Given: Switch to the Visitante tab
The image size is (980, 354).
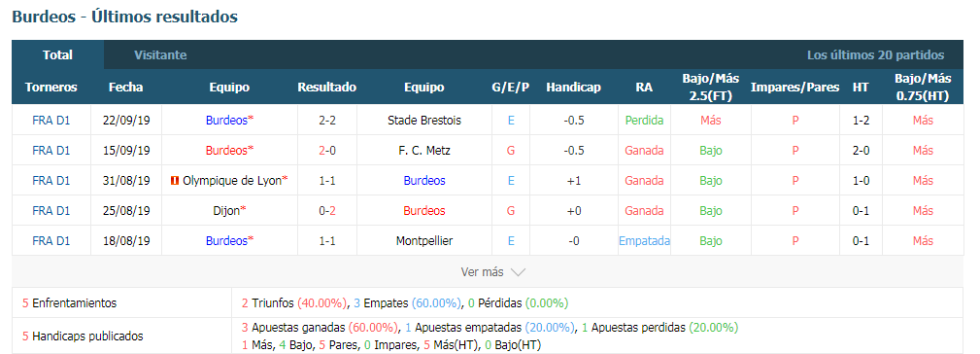Looking at the screenshot, I should coord(160,55).
